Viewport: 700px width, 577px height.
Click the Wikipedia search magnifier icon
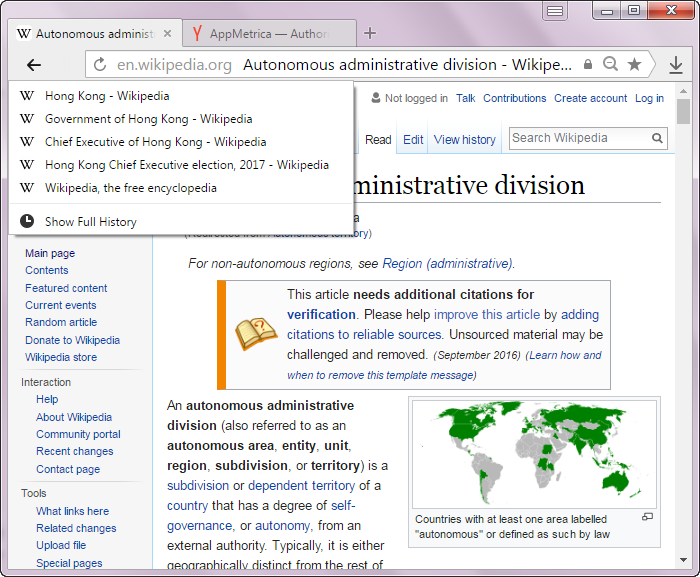pyautogui.click(x=657, y=138)
